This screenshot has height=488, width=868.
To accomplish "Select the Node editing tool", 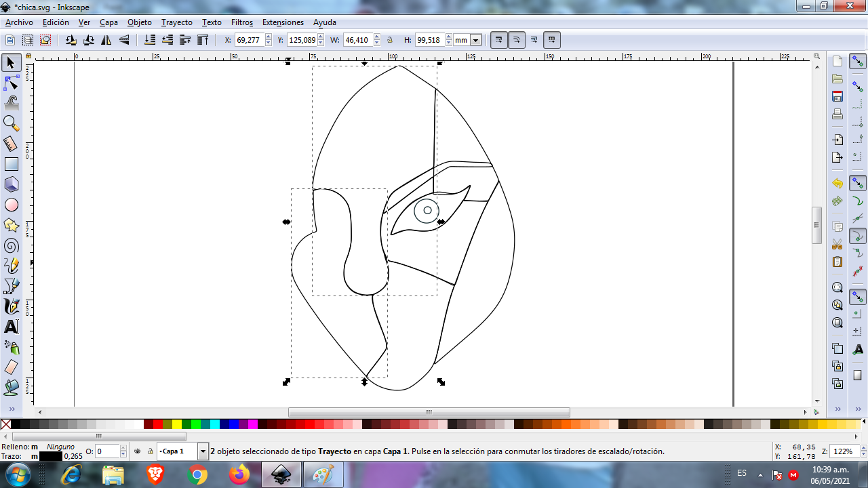I will tap(11, 83).
